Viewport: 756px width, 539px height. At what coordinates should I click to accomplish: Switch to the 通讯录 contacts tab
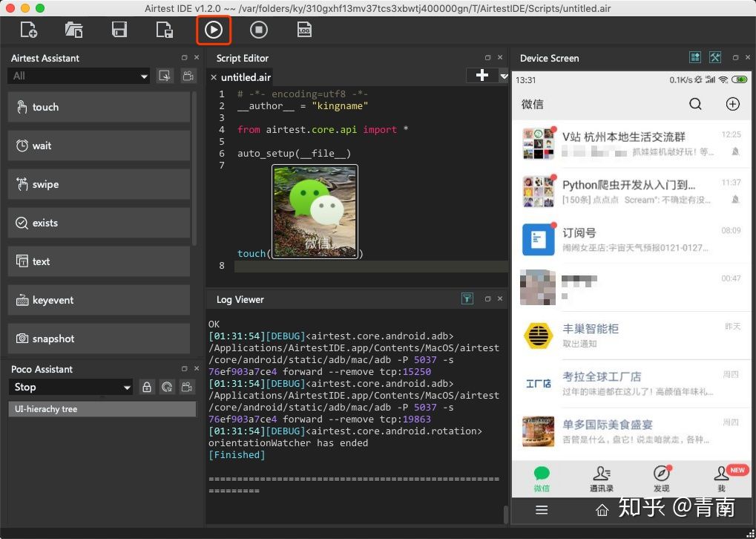[601, 479]
